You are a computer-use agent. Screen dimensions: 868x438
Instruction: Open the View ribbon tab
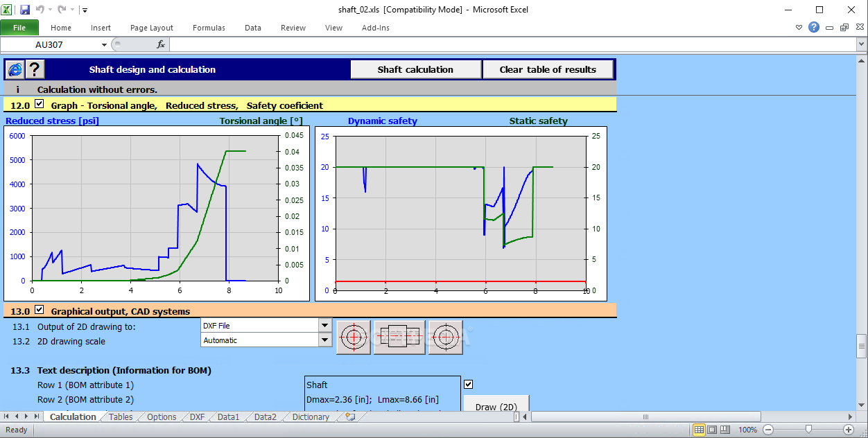coord(333,28)
